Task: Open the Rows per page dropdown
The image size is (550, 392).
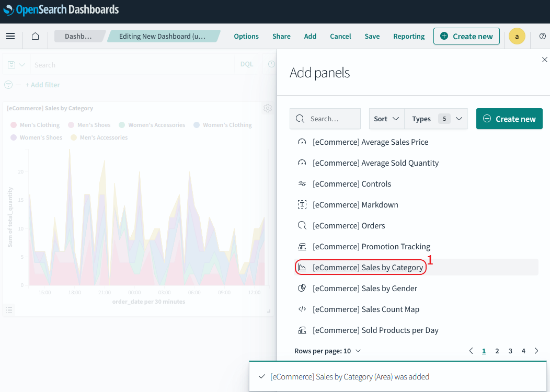Action: 327,351
